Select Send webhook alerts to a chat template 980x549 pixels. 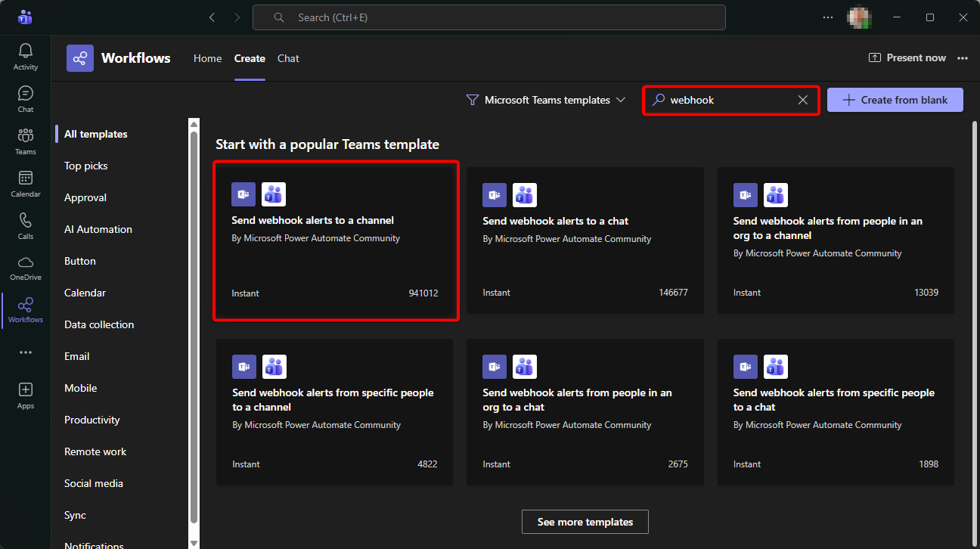tap(585, 240)
